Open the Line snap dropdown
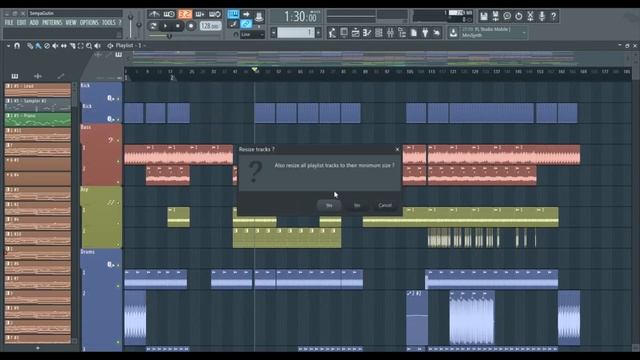Viewport: 640px width, 360px height. tap(252, 35)
